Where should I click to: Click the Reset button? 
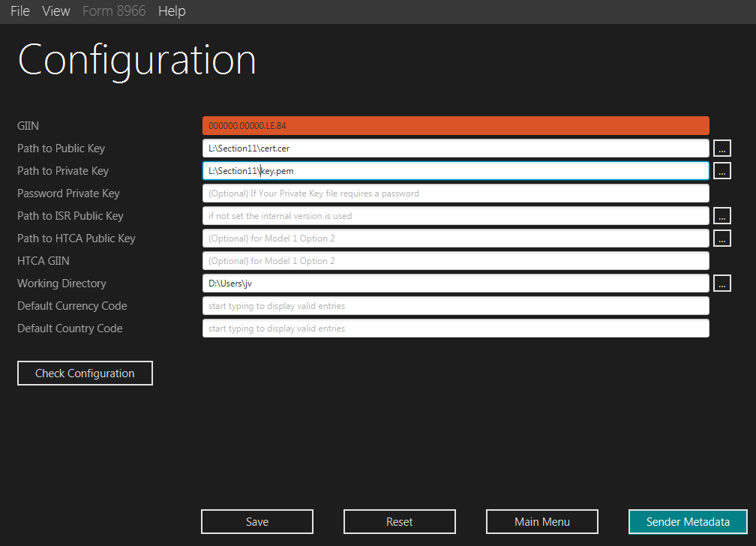(399, 522)
